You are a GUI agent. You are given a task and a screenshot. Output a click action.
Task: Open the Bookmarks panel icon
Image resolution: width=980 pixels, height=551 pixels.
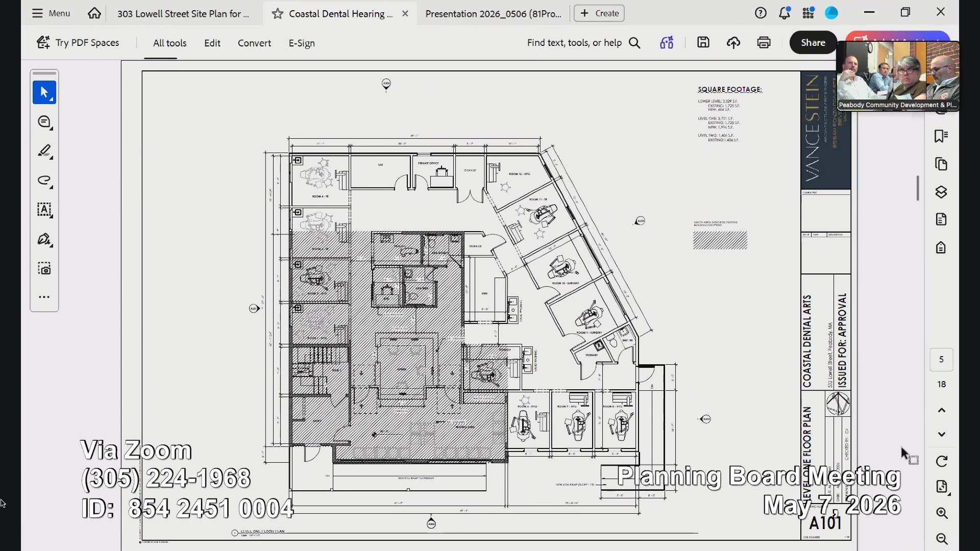941,136
